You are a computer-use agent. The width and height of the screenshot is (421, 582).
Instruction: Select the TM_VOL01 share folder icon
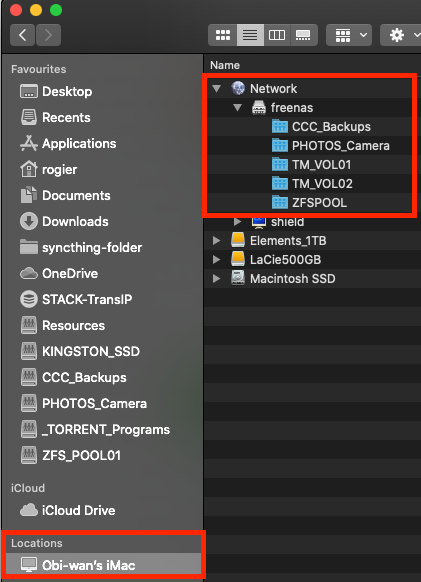(x=280, y=164)
